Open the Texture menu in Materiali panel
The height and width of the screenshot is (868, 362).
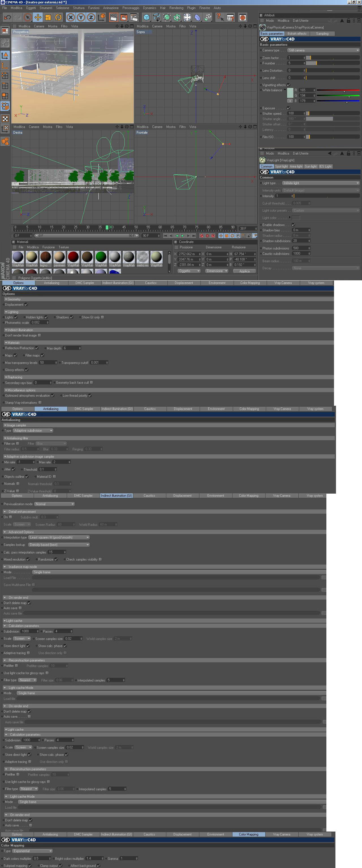[64, 247]
